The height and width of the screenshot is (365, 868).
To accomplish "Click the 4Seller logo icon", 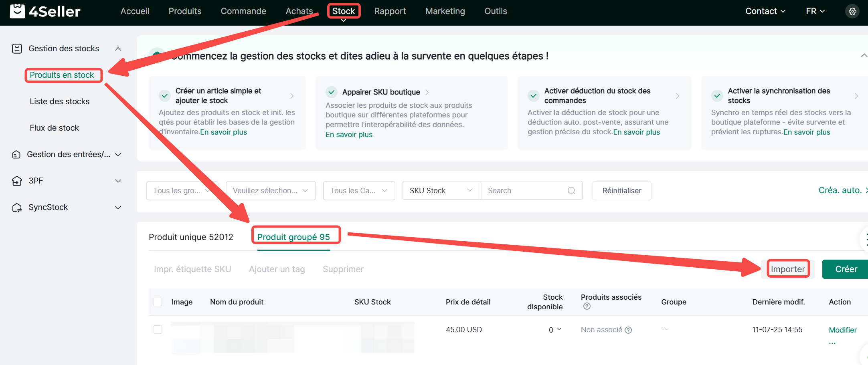I will 17,11.
